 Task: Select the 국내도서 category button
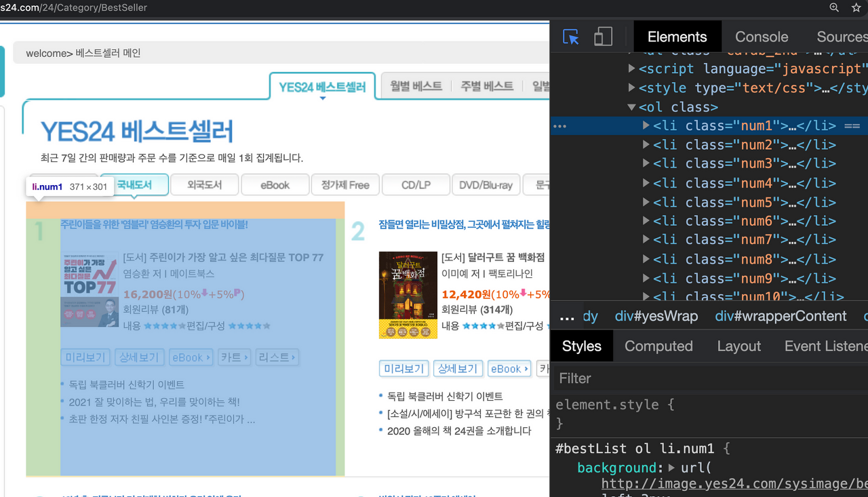(134, 184)
